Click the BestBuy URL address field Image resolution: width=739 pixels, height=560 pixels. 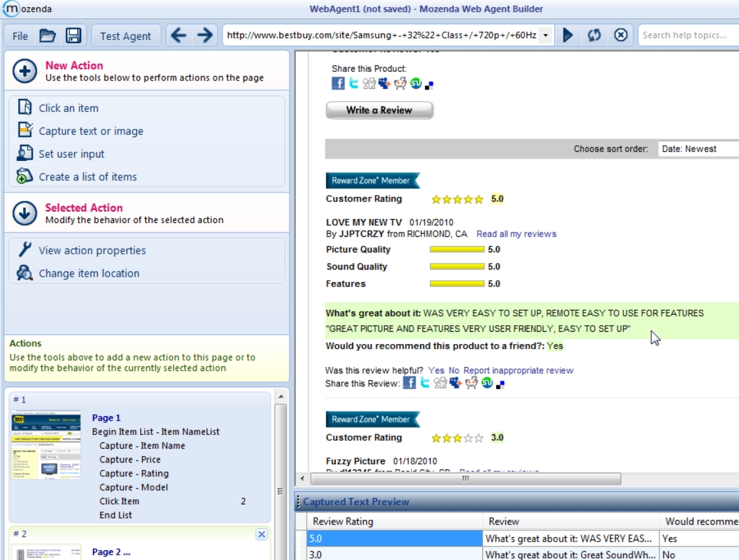(x=382, y=35)
